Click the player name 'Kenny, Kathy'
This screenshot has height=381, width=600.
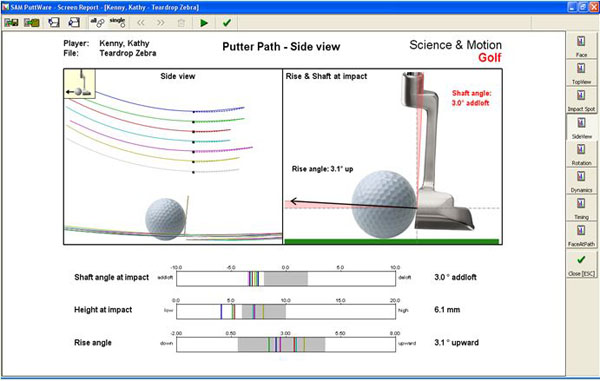click(x=124, y=43)
